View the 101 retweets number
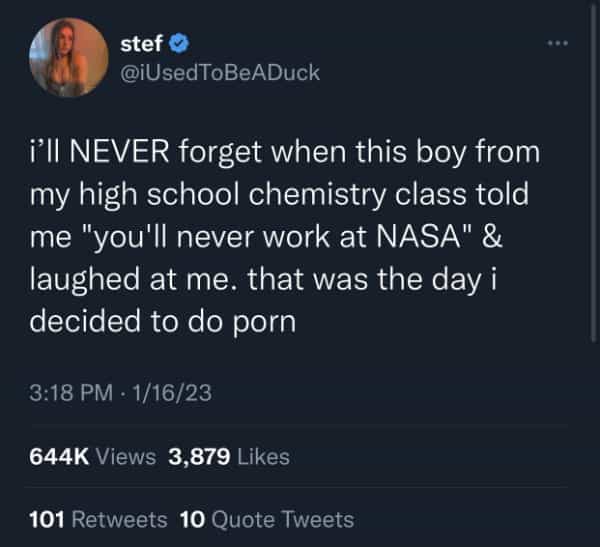Screen dimensions: 600x547 (x=49, y=519)
